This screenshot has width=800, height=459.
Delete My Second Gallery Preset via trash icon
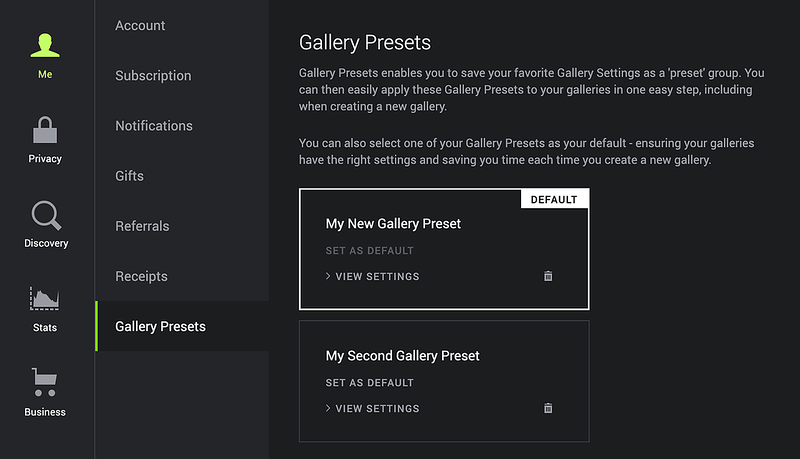coord(548,408)
